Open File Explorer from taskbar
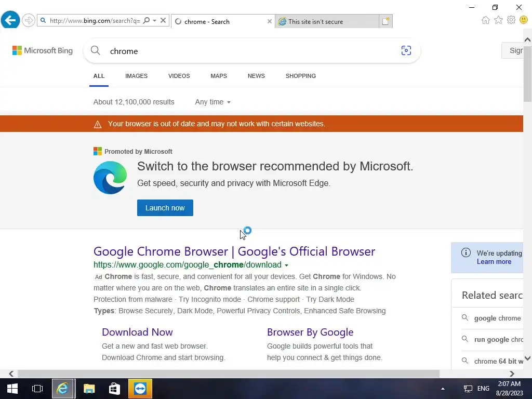 coord(89,389)
